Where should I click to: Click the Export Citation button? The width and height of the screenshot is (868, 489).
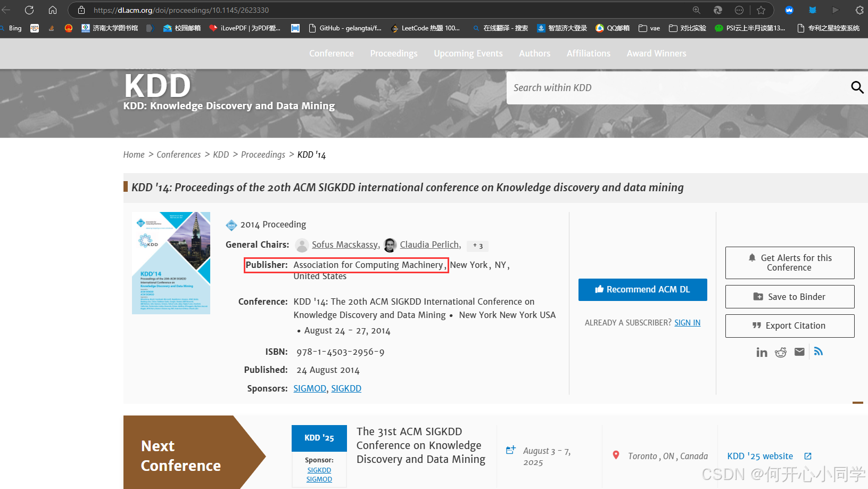[790, 325]
